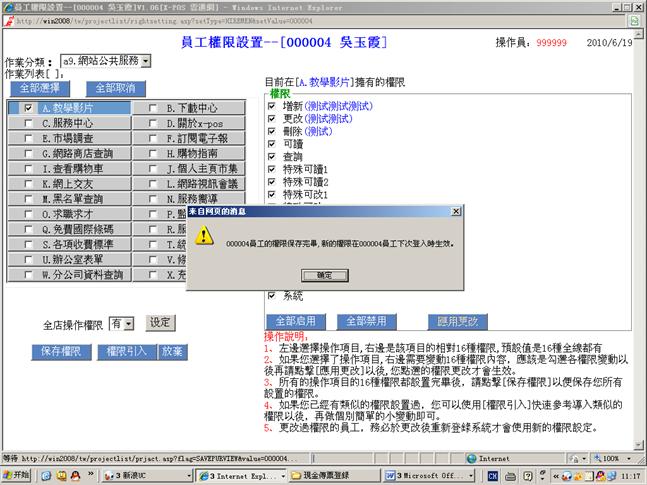
Task: Open the Windows Start button
Action: coord(17,476)
